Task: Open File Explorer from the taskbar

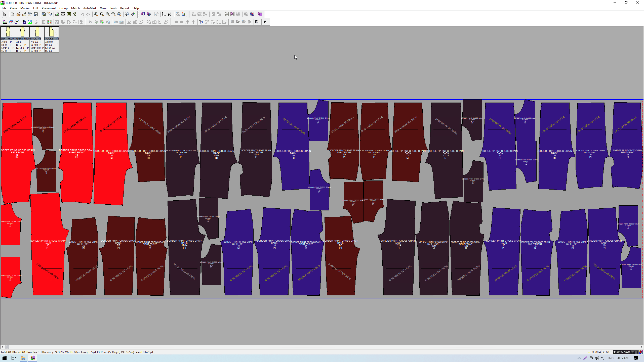Action: click(23, 358)
